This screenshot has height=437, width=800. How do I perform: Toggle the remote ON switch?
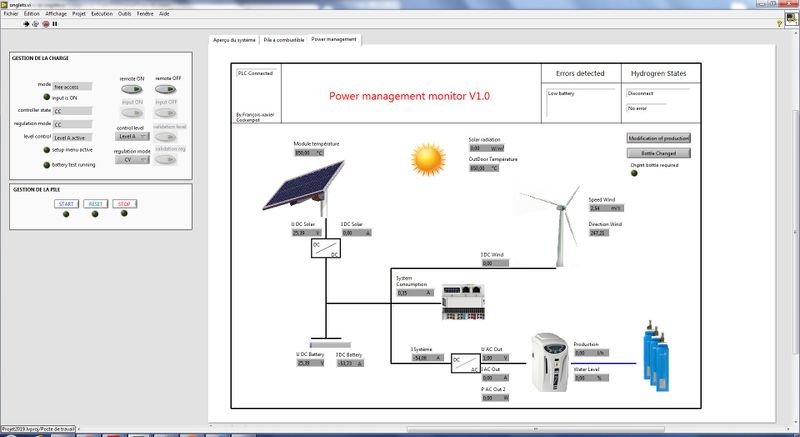click(132, 88)
